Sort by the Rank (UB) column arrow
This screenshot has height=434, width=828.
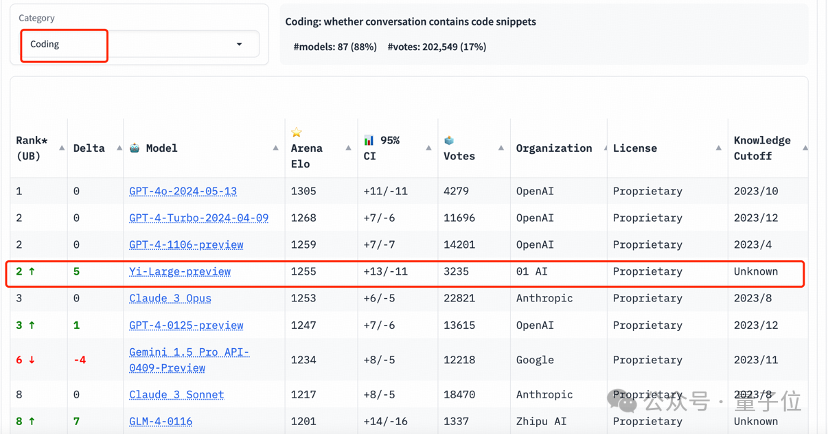(x=62, y=148)
